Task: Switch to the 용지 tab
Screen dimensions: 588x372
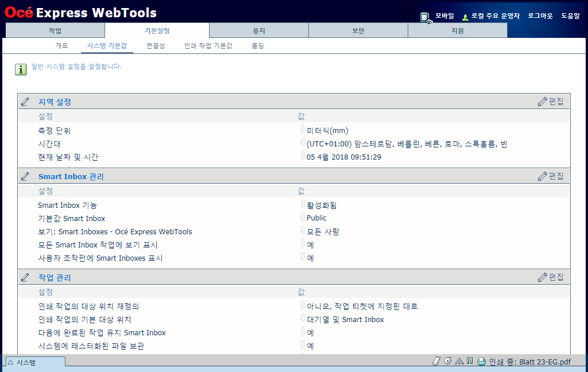Action: 259,31
